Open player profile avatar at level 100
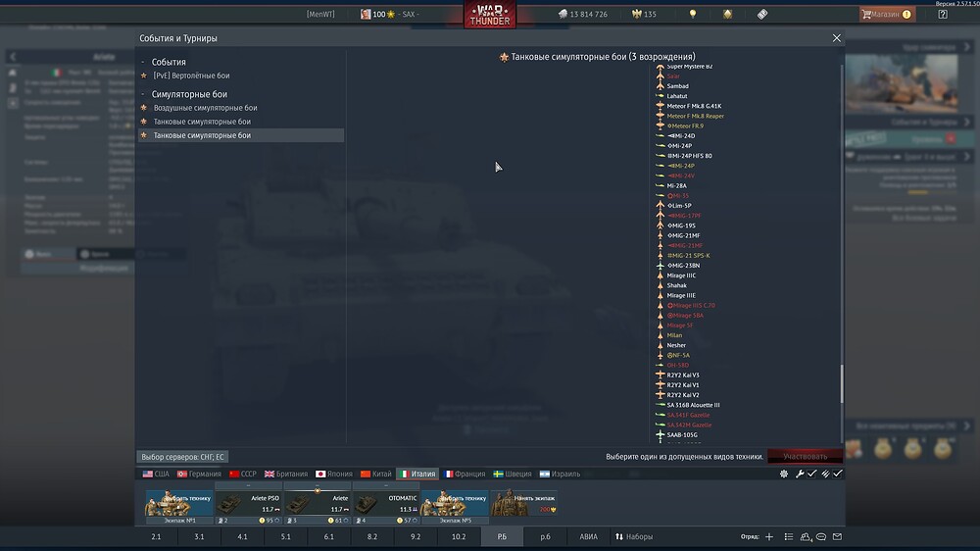This screenshot has width=980, height=551. 366,14
